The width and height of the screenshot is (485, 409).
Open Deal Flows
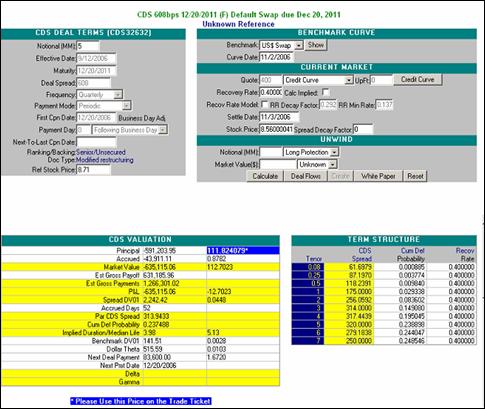pos(306,176)
